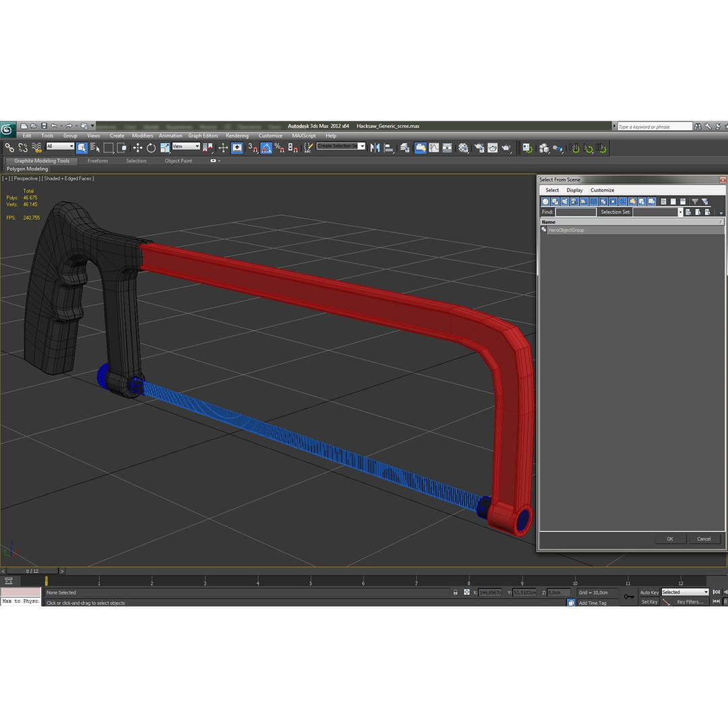
Task: Open the MAXScript menu
Action: tap(303, 135)
